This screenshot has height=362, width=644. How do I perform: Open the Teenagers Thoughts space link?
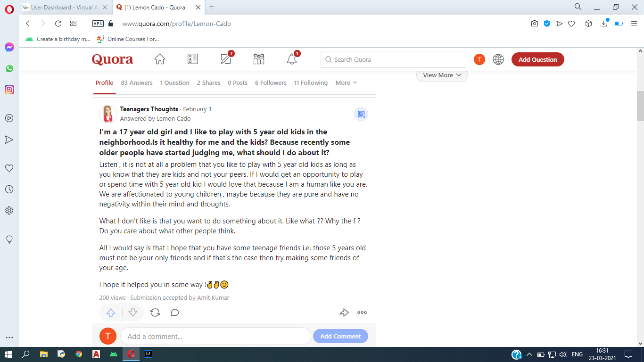pyautogui.click(x=149, y=109)
